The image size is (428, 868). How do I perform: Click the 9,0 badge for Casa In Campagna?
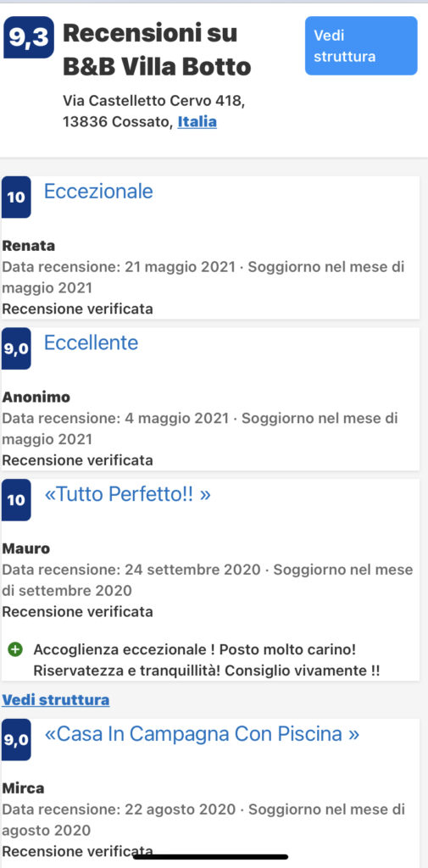point(15,739)
